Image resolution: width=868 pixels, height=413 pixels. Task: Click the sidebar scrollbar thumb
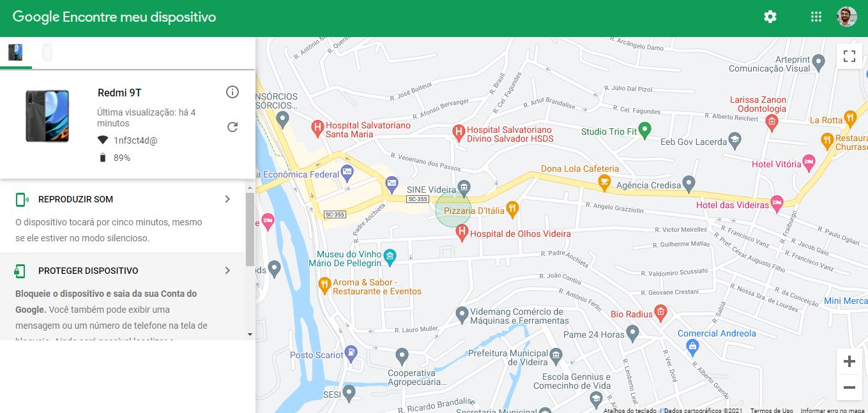pyautogui.click(x=250, y=229)
